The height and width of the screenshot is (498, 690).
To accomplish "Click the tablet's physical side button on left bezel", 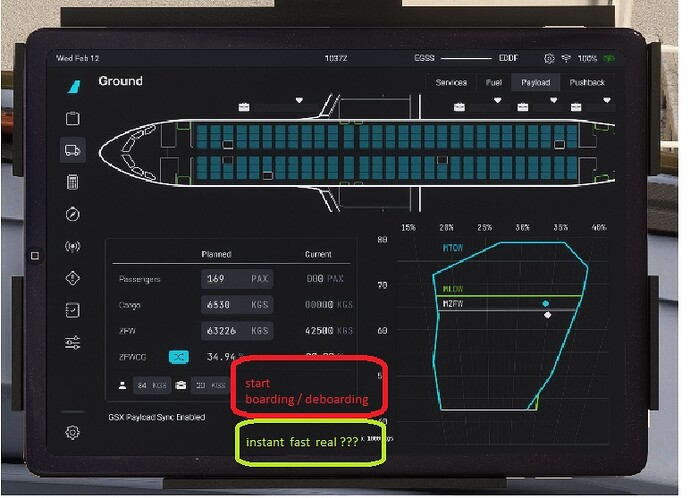I will (35, 255).
